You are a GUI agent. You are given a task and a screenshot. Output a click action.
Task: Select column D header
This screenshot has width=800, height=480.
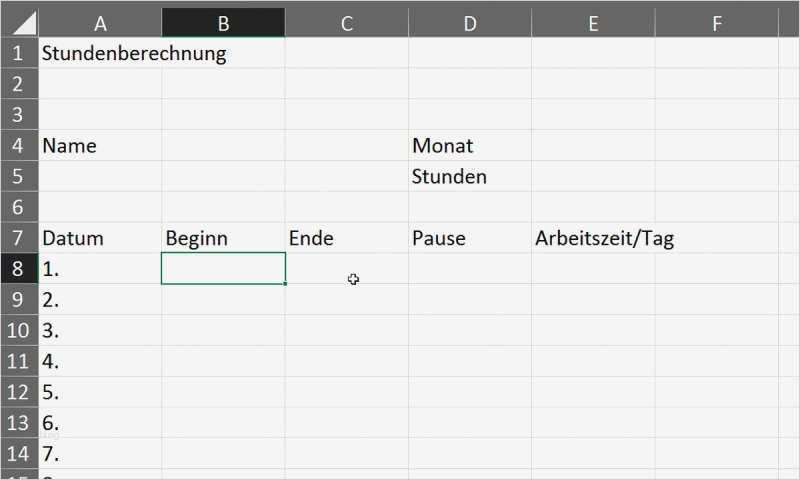click(470, 23)
